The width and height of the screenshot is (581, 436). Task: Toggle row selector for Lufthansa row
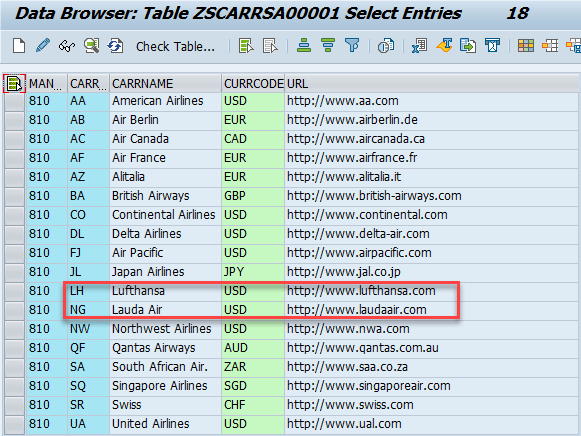pos(14,291)
